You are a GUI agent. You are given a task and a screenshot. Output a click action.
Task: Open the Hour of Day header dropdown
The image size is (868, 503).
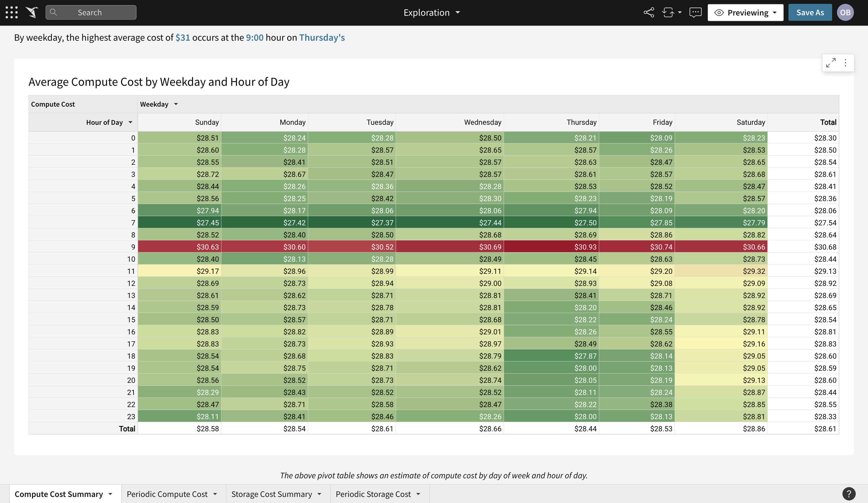(130, 122)
